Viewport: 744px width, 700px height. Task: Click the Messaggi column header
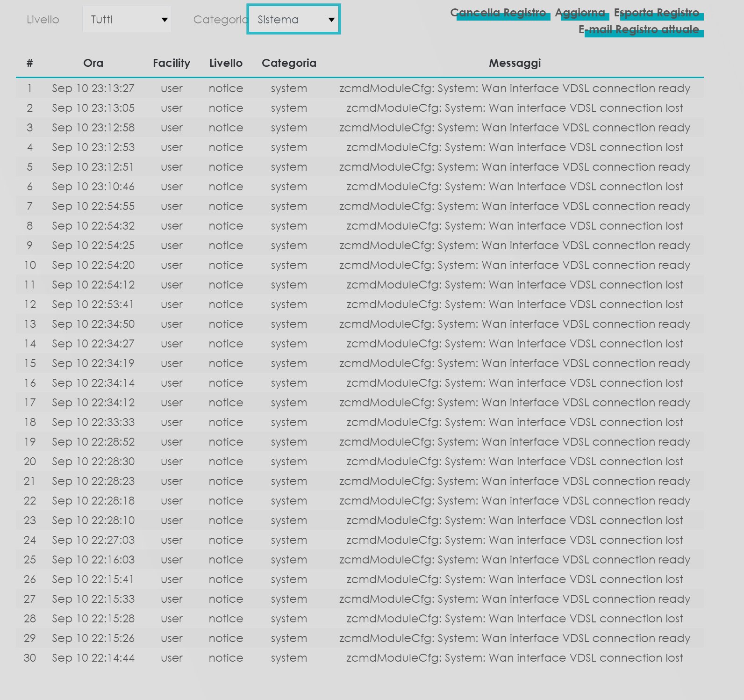[515, 63]
